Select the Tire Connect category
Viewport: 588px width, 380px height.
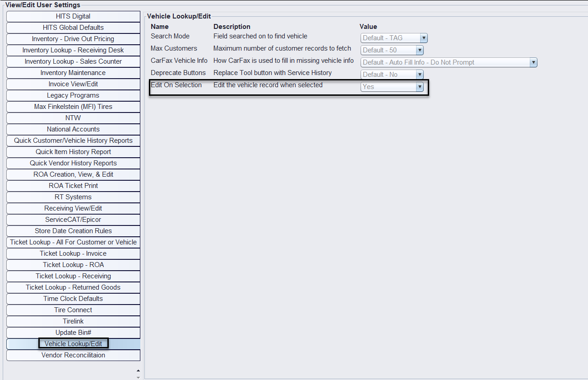[73, 310]
